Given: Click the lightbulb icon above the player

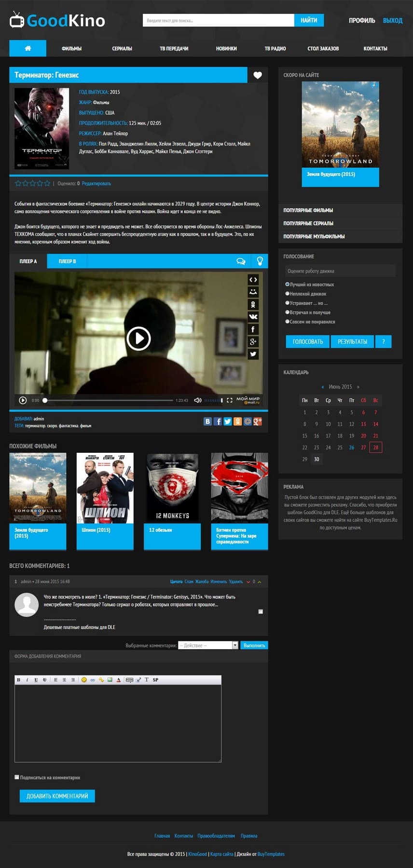Looking at the screenshot, I should [260, 261].
